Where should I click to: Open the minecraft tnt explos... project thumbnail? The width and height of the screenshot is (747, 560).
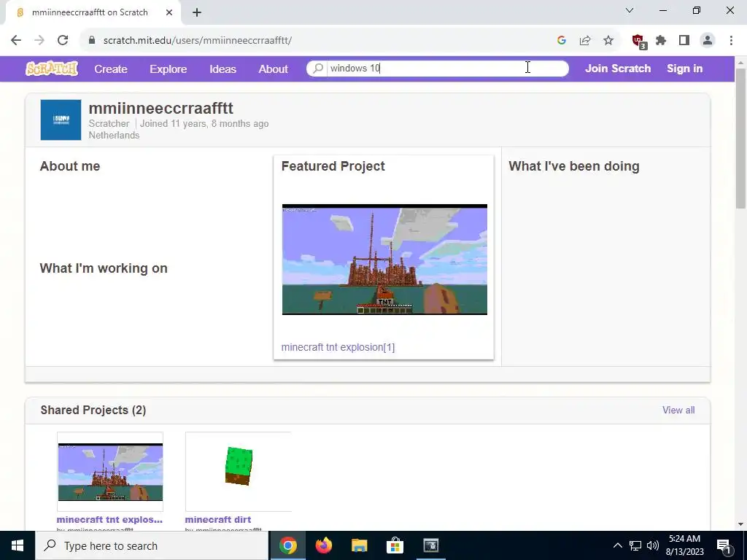(x=110, y=472)
